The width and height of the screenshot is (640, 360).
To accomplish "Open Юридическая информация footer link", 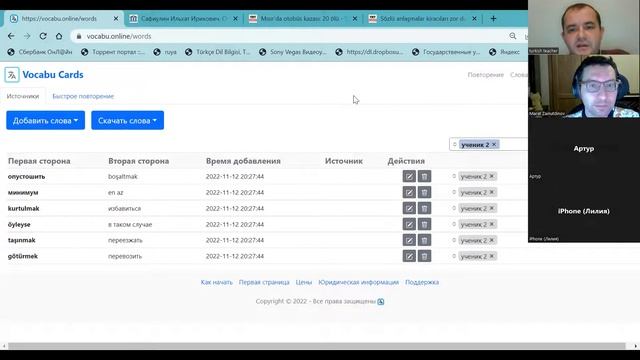I will pyautogui.click(x=358, y=282).
